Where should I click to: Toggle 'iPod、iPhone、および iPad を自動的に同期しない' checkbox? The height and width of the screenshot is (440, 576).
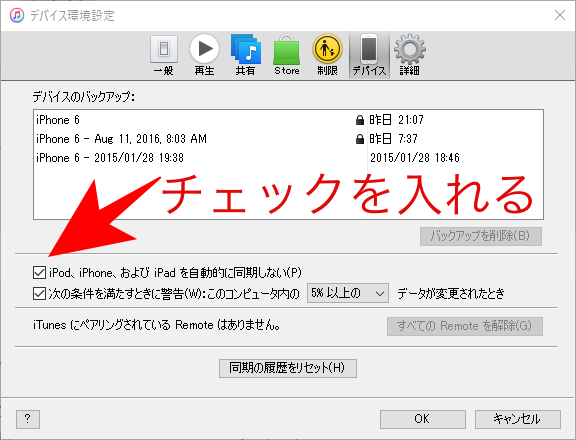click(x=39, y=273)
